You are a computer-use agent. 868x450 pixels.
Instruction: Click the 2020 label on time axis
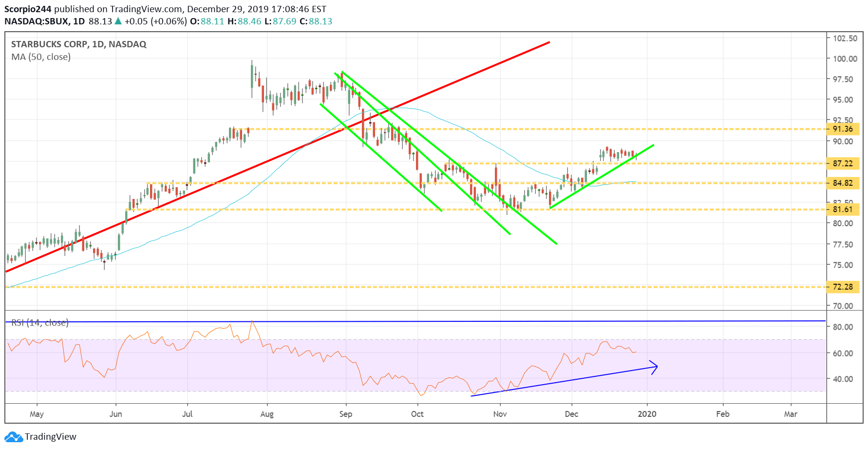point(647,414)
